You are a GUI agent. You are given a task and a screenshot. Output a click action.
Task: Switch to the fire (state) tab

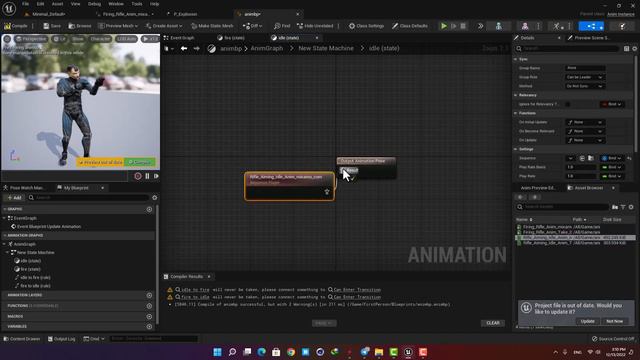pyautogui.click(x=235, y=38)
